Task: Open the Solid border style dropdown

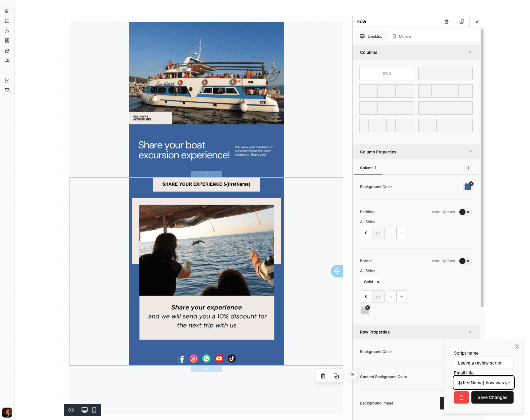Action: pyautogui.click(x=372, y=282)
